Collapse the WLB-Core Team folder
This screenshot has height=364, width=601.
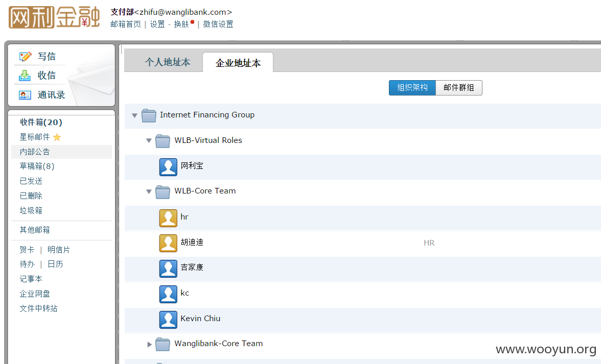pos(149,191)
